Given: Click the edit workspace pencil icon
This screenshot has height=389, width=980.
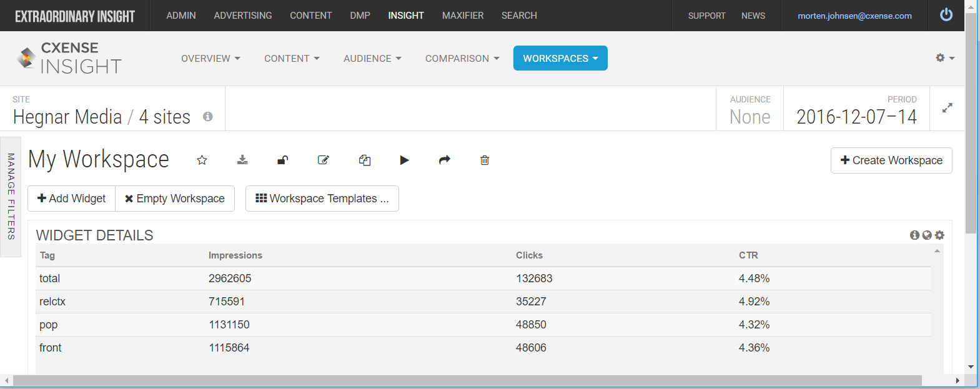Looking at the screenshot, I should pos(323,160).
